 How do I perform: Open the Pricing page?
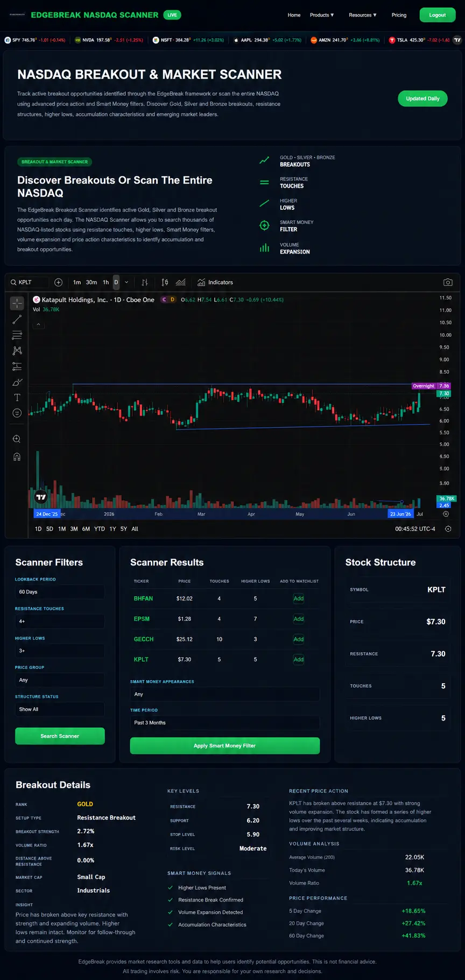[x=399, y=15]
